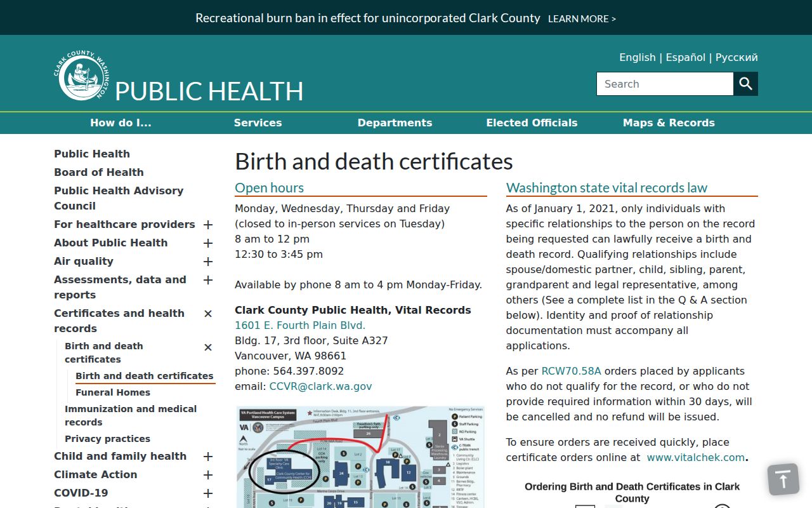Click the search magnifier icon button

coord(745,84)
